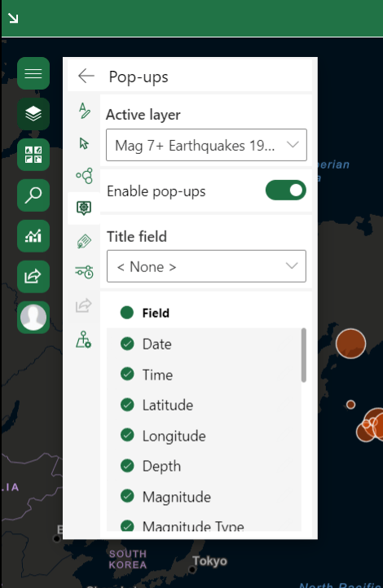
Task: Open the hamburger menu button
Action: click(x=33, y=73)
